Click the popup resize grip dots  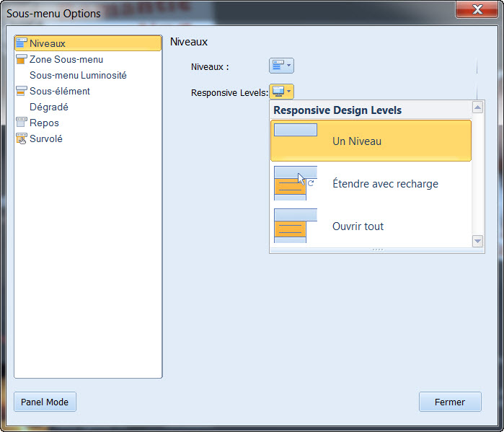(x=377, y=250)
